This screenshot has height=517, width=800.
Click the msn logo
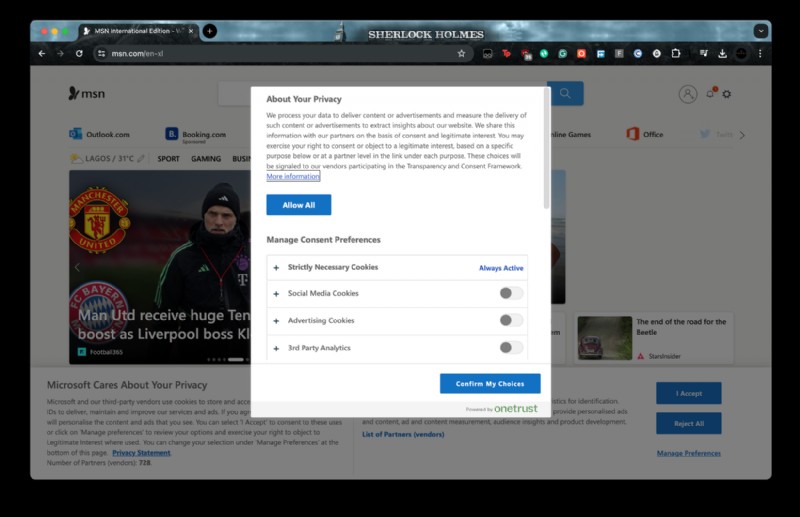tap(86, 93)
